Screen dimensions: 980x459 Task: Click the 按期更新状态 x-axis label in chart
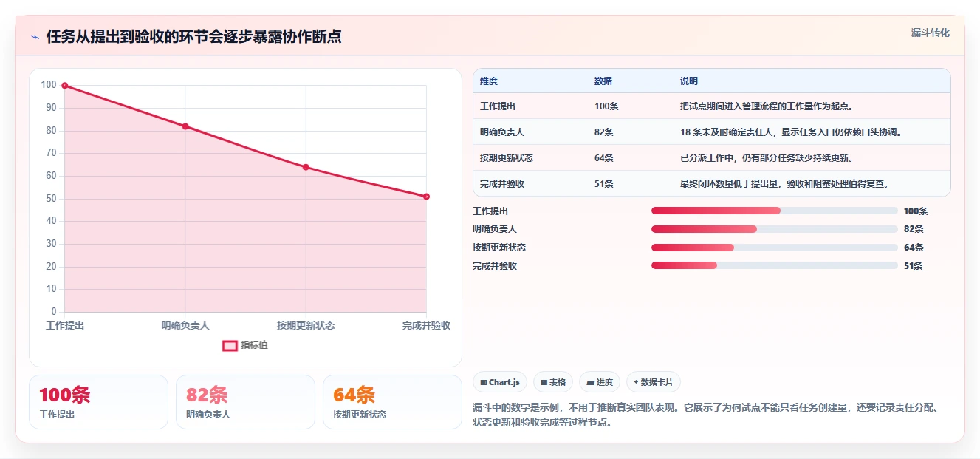pyautogui.click(x=306, y=325)
